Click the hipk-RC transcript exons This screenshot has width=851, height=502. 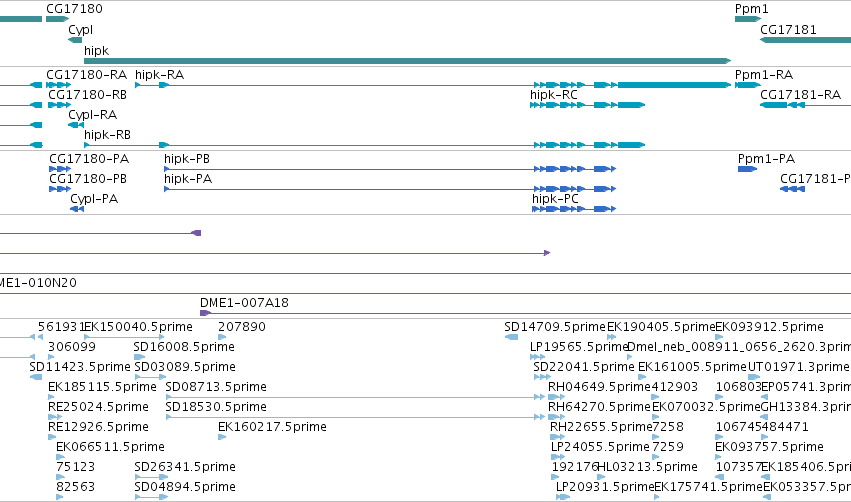point(587,105)
